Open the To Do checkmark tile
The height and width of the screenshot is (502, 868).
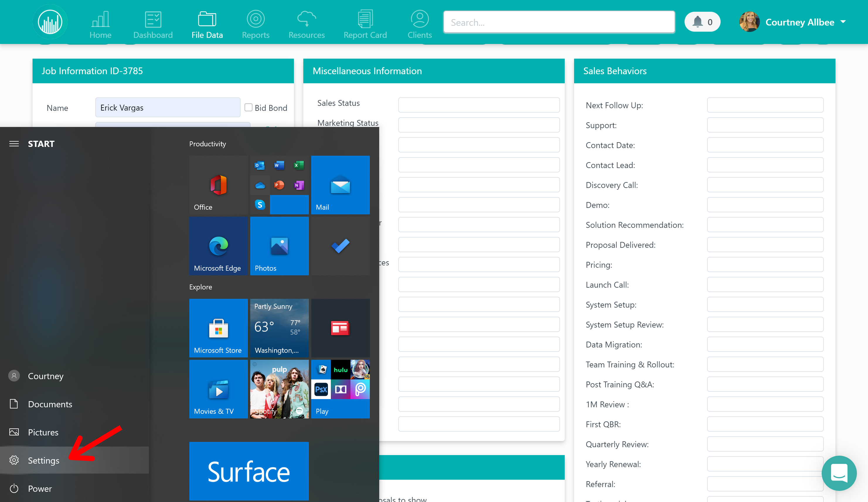pyautogui.click(x=340, y=246)
